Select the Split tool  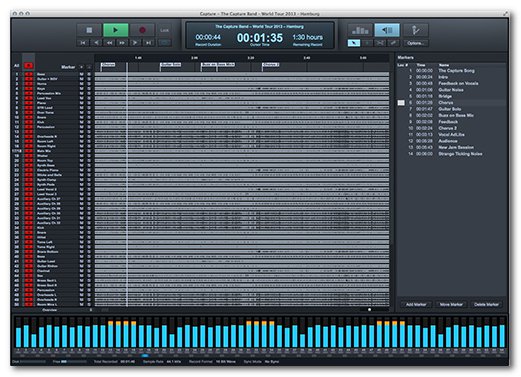coord(380,43)
